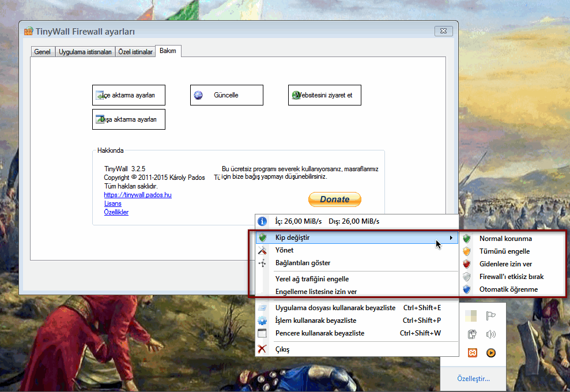Choose İşlem kullanarak beyazliste entry
The image size is (570, 392).
click(357, 321)
